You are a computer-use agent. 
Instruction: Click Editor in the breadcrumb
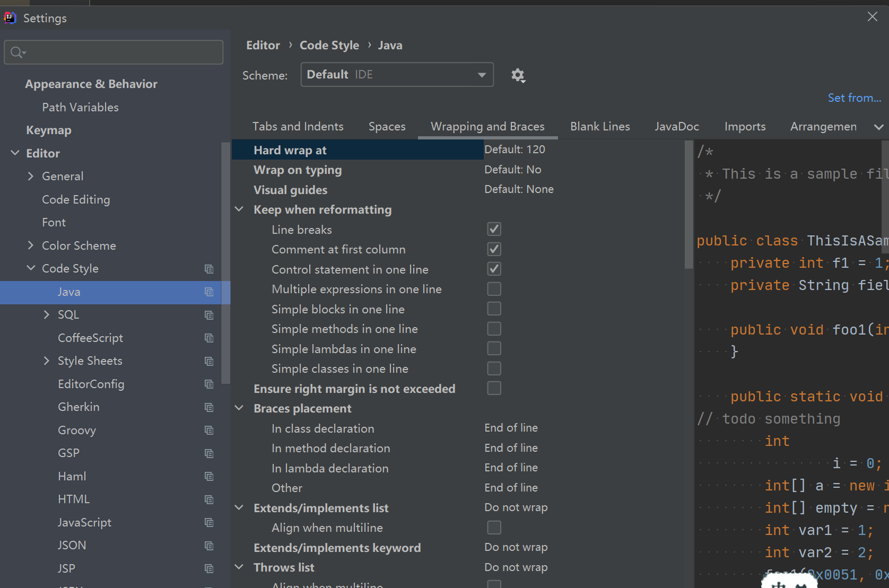tap(263, 45)
